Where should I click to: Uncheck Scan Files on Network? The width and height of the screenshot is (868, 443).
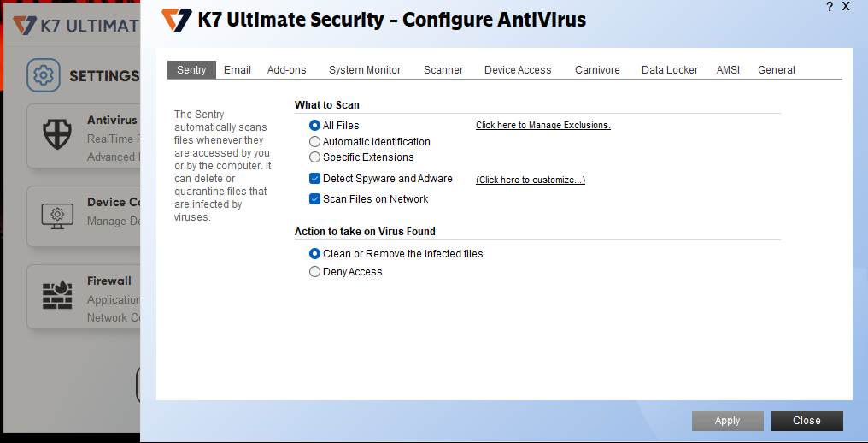(x=315, y=199)
